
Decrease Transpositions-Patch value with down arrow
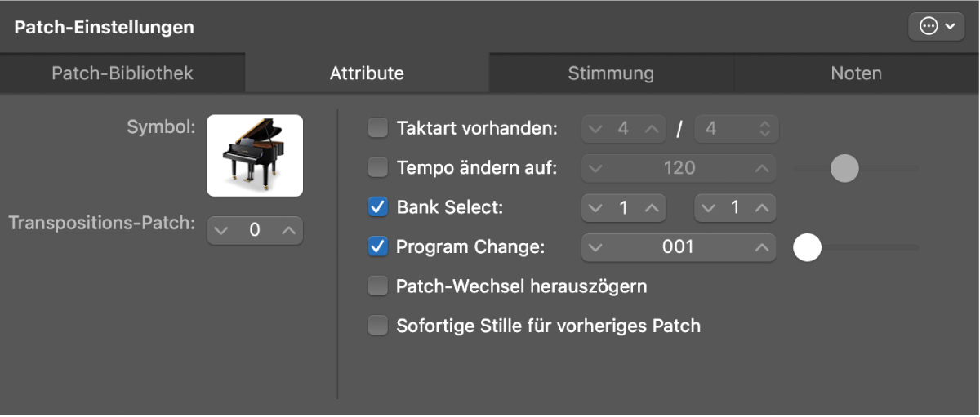(222, 230)
